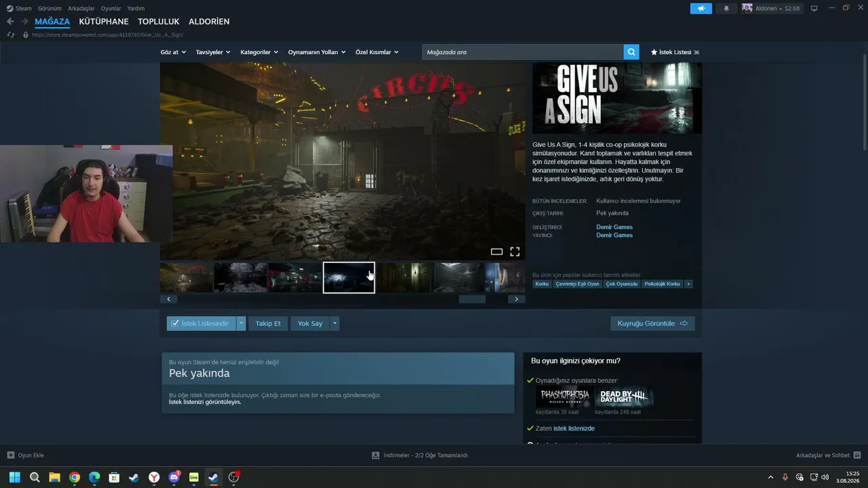Toggle theater mode on media viewer
Screen dimensions: 868x488
pyautogui.click(x=496, y=251)
